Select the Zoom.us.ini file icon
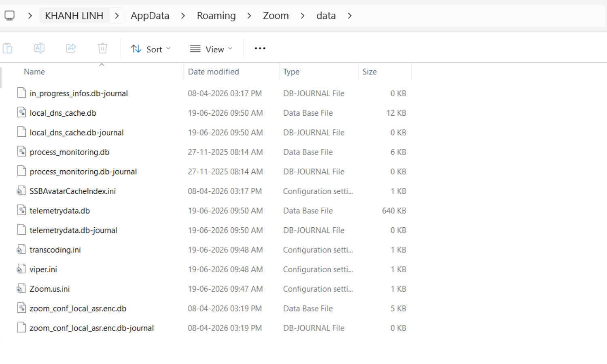 (x=21, y=288)
